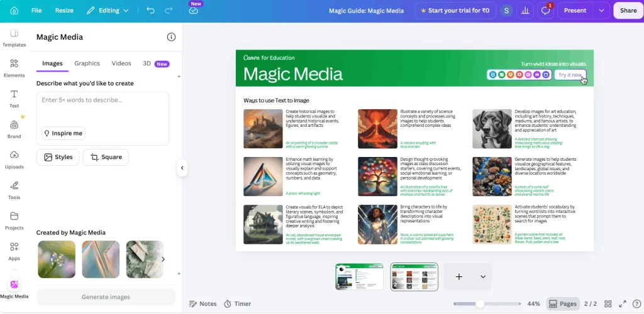Open the File menu
Screen dimensions: 644x314
pos(36,11)
